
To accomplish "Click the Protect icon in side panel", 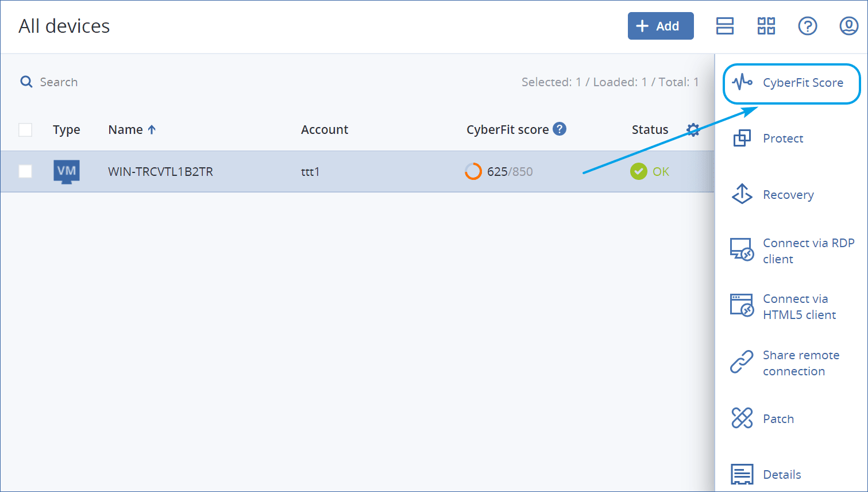I will (x=742, y=138).
